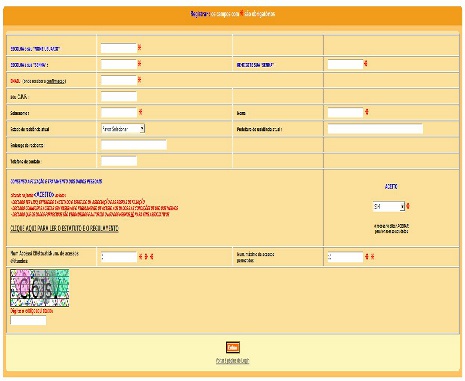Click the Sobrenome input field

coord(119,113)
